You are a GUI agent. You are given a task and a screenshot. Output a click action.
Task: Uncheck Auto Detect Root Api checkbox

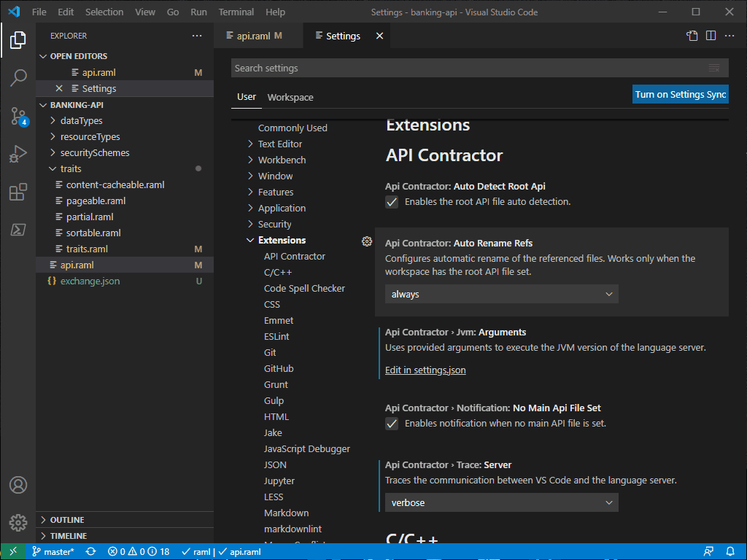pyautogui.click(x=392, y=202)
